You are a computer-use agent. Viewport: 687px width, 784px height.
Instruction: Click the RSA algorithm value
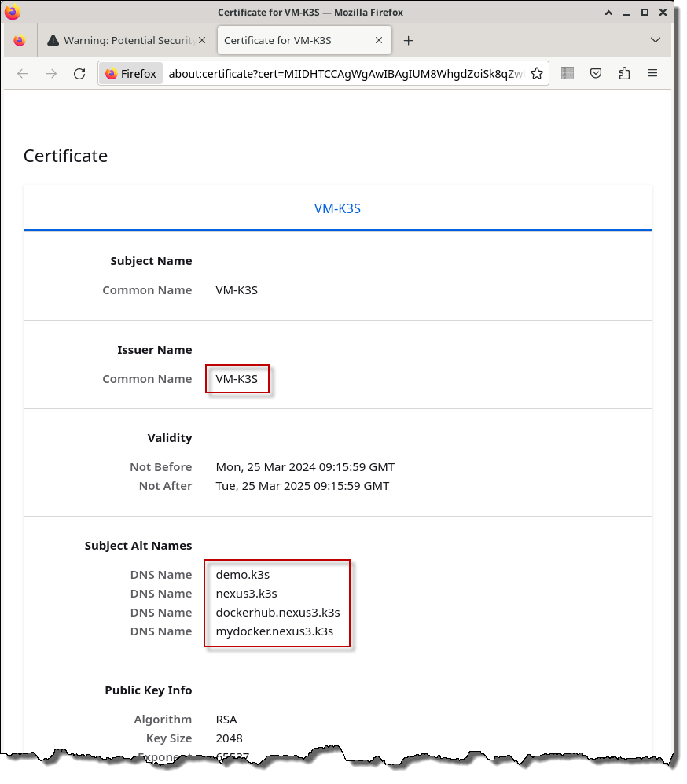pos(226,720)
